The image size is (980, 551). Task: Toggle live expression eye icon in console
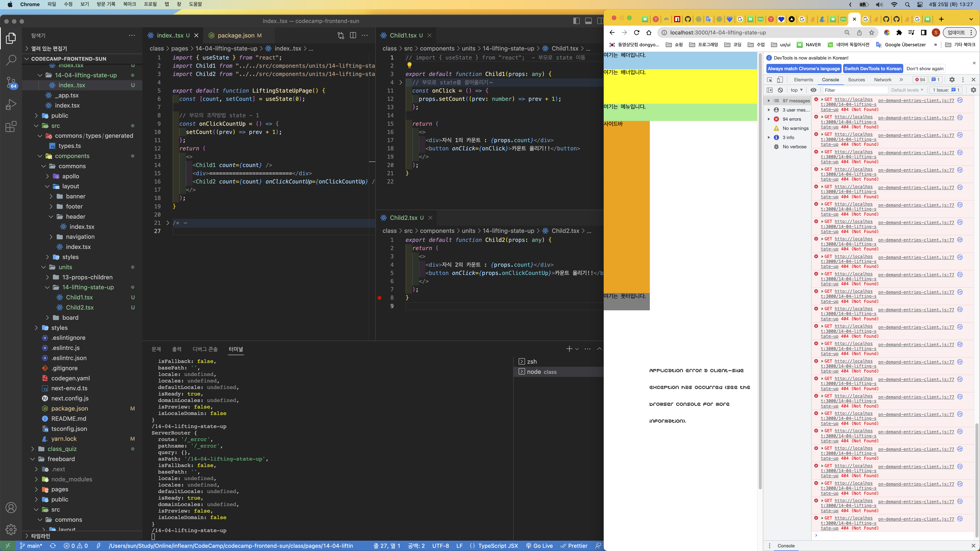coord(813,90)
